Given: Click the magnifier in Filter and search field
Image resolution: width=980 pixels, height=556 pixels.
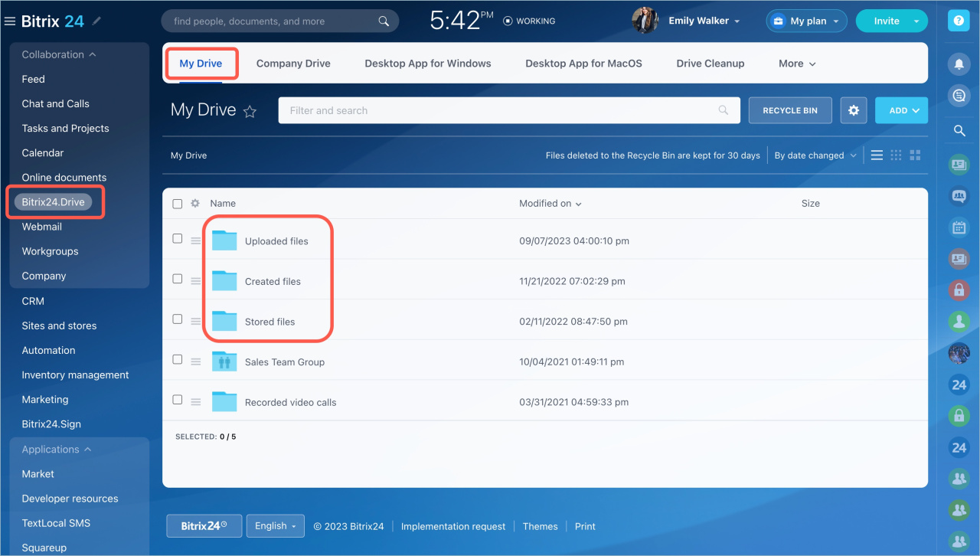Looking at the screenshot, I should [x=724, y=110].
